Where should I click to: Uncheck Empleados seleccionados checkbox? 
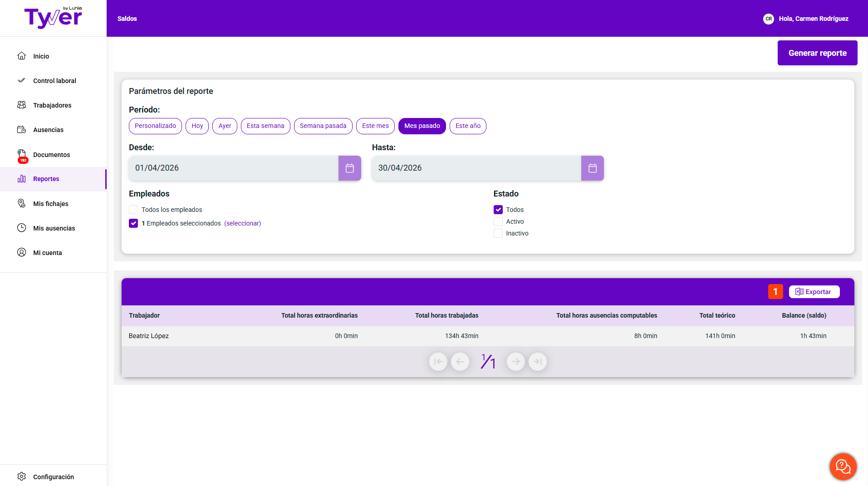pos(133,223)
